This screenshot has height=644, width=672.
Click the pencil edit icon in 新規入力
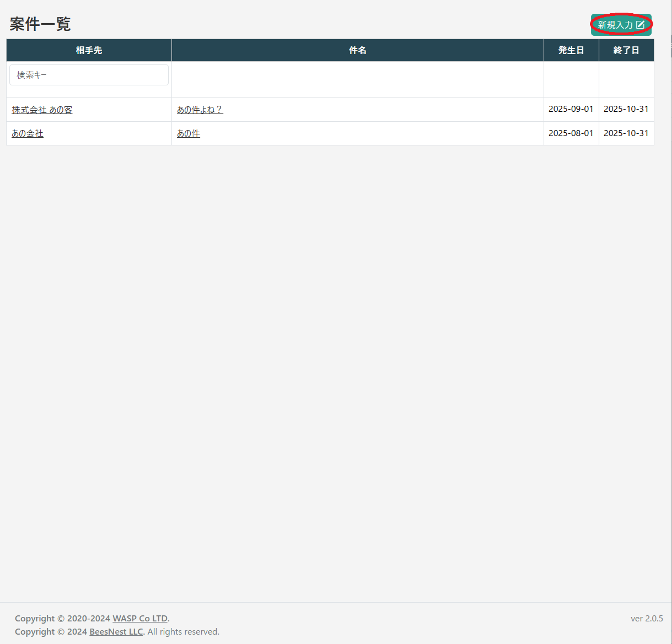coord(640,25)
